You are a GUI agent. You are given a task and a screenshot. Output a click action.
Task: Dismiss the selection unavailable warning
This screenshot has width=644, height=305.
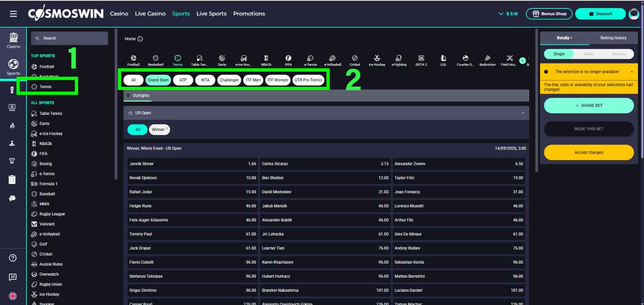point(632,72)
